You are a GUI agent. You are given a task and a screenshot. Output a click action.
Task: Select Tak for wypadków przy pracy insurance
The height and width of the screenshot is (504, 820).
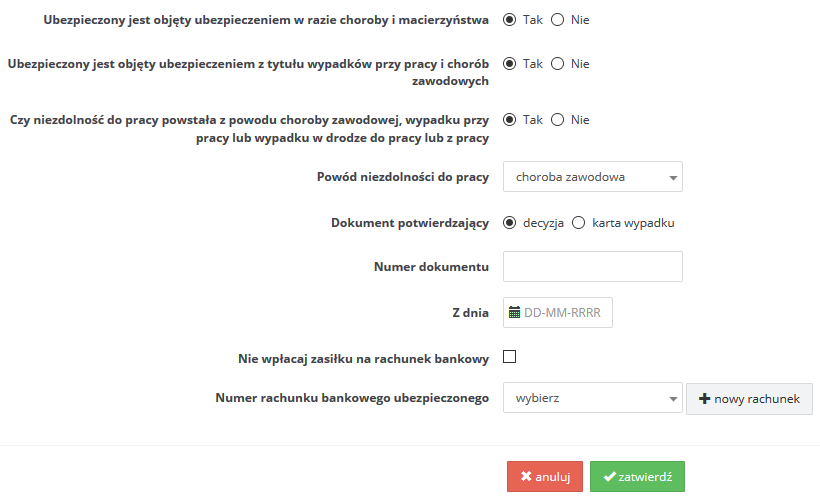(509, 64)
